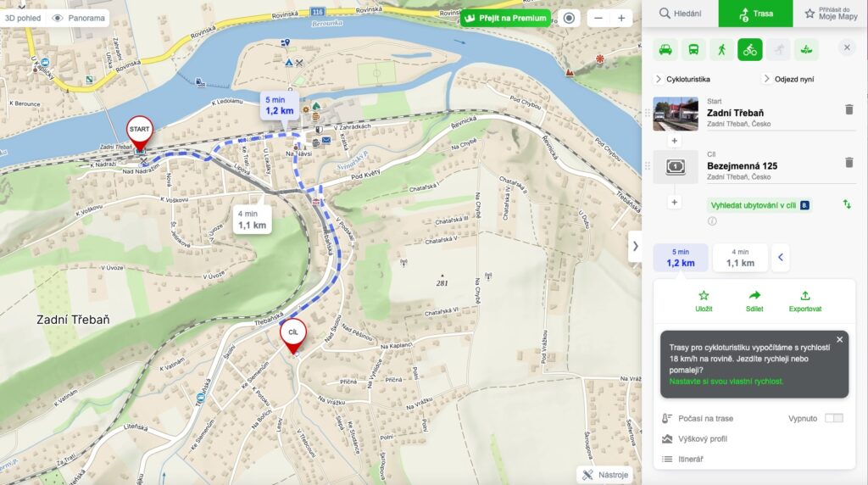Collapse the side panel with chevron

635,246
